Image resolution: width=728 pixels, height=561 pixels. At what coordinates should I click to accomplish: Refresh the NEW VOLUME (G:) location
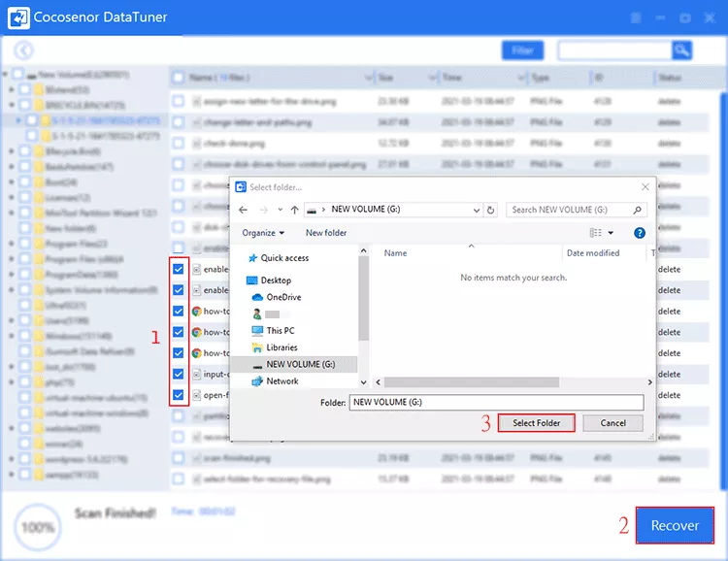(x=490, y=210)
